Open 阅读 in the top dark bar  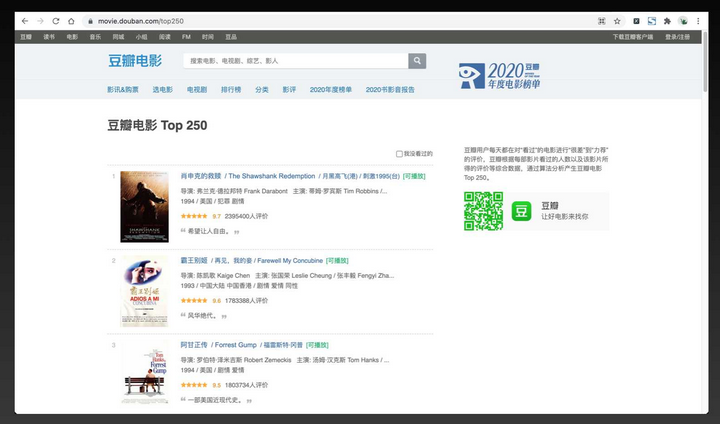click(164, 37)
